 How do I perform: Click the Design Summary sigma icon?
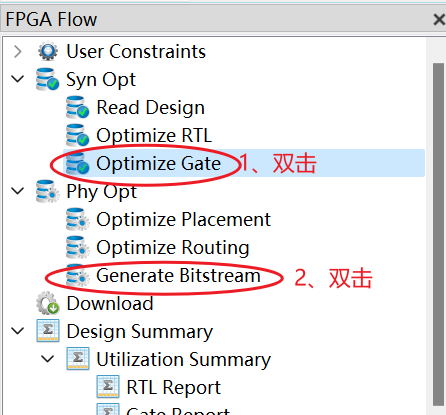tap(48, 331)
